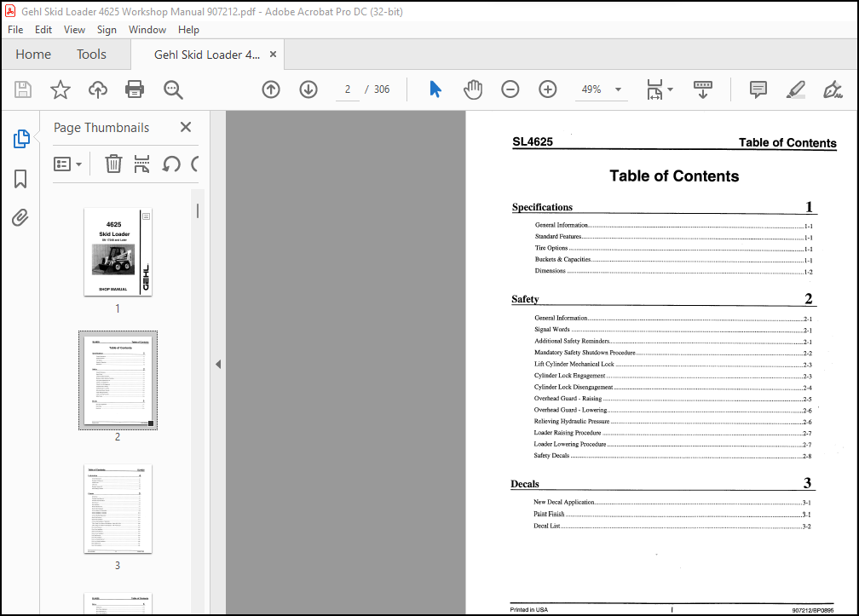859x616 pixels.
Task: Click 'Buckets & Capacities' entry
Action: coord(562,260)
